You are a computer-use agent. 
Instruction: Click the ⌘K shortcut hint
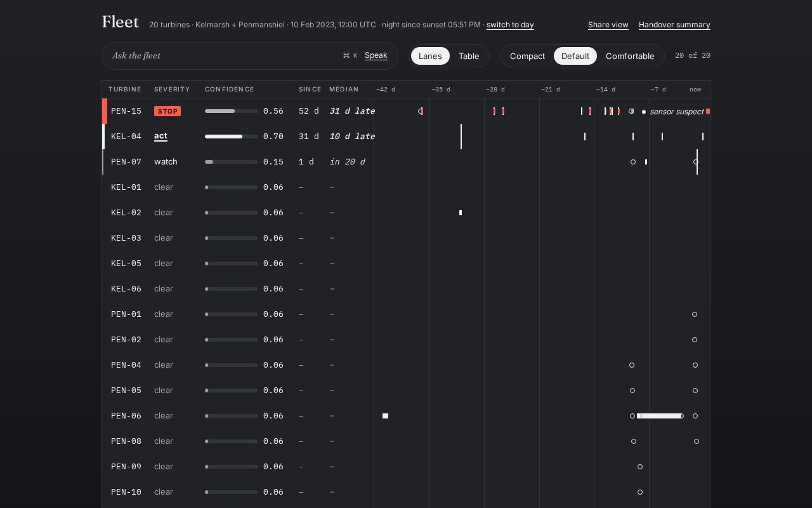tap(350, 56)
